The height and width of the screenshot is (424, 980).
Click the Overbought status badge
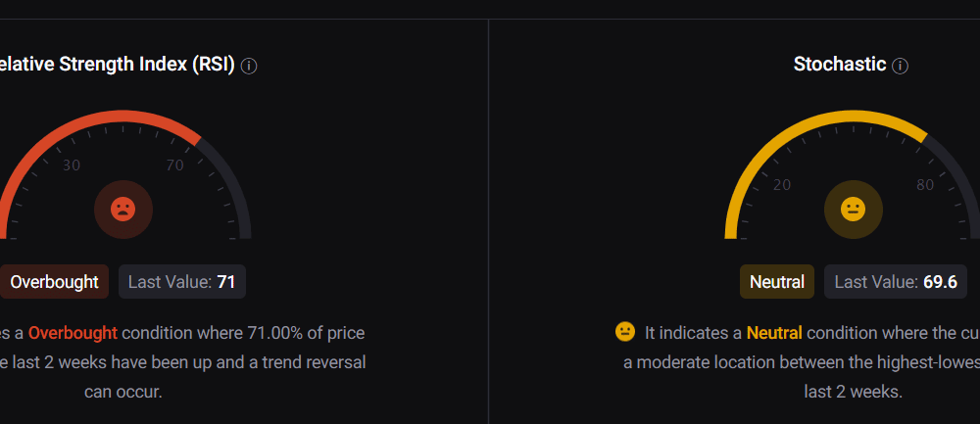tap(54, 282)
